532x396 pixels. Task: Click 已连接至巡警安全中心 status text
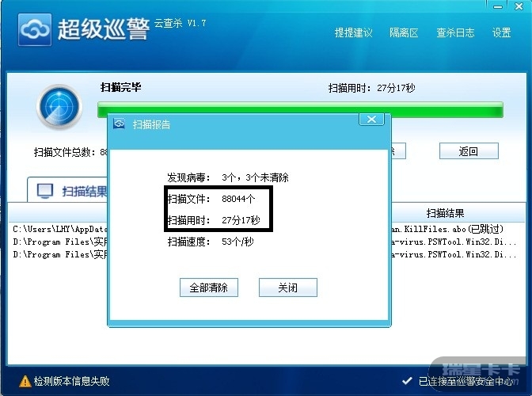click(x=465, y=381)
